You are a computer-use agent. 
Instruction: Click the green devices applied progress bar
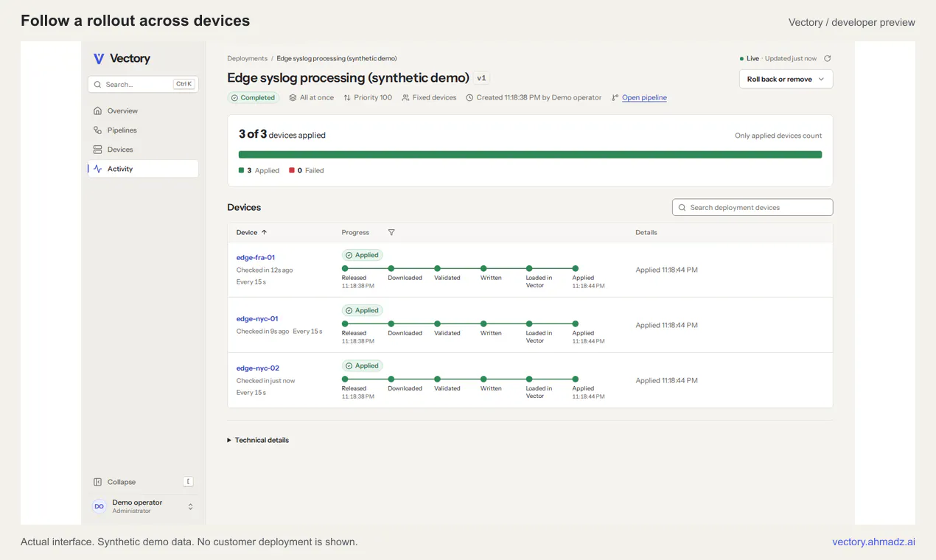pos(530,155)
